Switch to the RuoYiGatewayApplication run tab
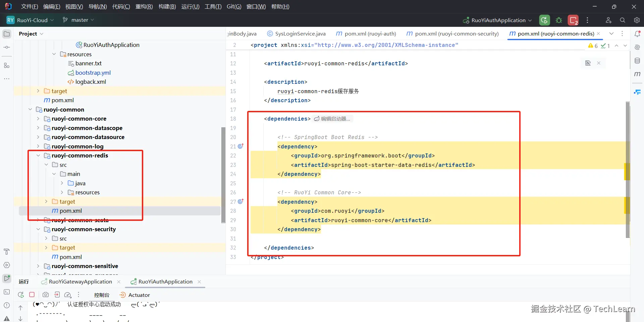This screenshot has width=644, height=322. point(80,282)
